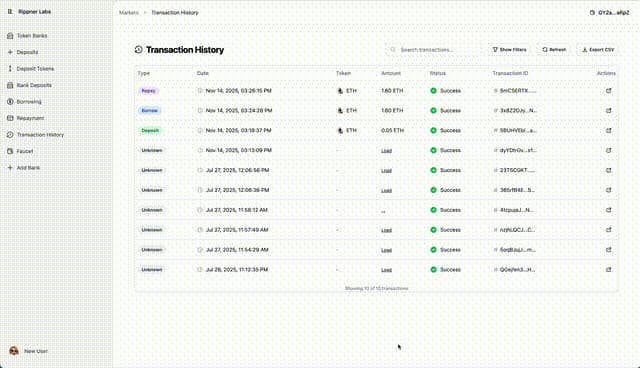Click the purple Repay type badge
The height and width of the screenshot is (368, 640).
pyautogui.click(x=149, y=91)
